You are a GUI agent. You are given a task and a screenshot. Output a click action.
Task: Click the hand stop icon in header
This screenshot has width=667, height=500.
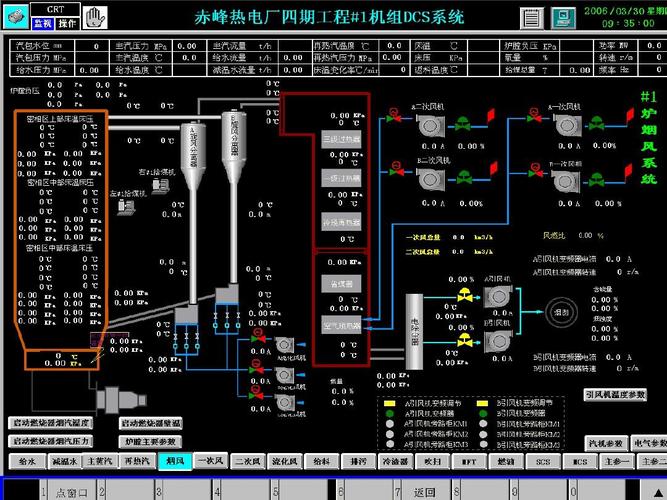click(95, 17)
